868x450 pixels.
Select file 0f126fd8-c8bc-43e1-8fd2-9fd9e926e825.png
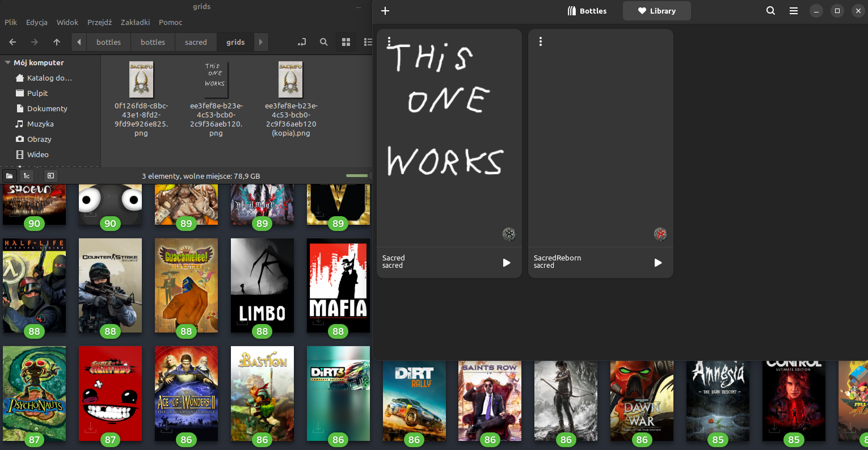point(141,99)
